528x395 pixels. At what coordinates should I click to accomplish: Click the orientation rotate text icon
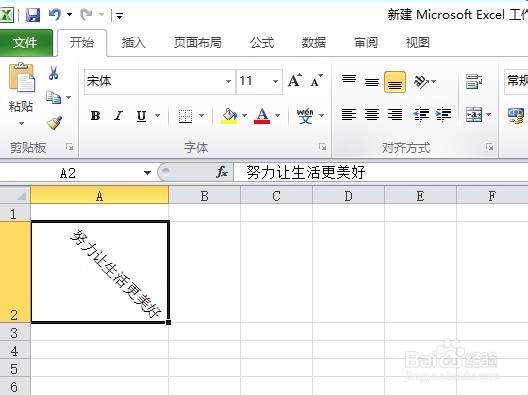[421, 81]
